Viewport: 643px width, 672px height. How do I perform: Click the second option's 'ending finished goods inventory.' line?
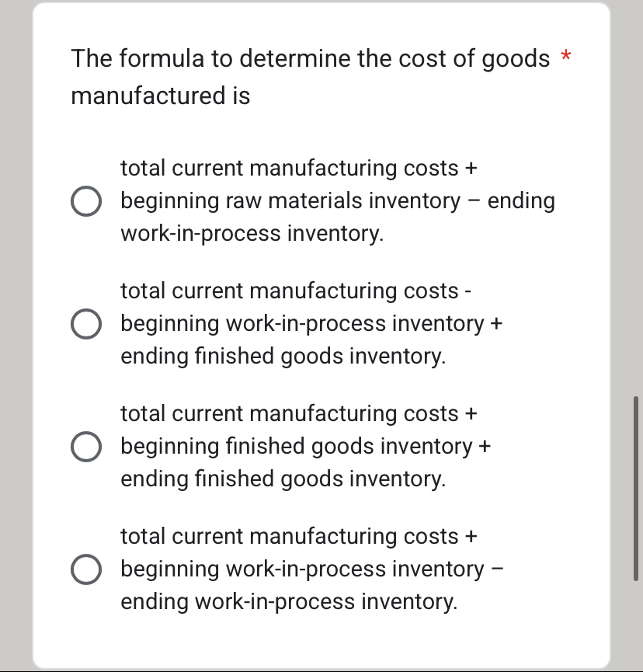click(x=283, y=357)
